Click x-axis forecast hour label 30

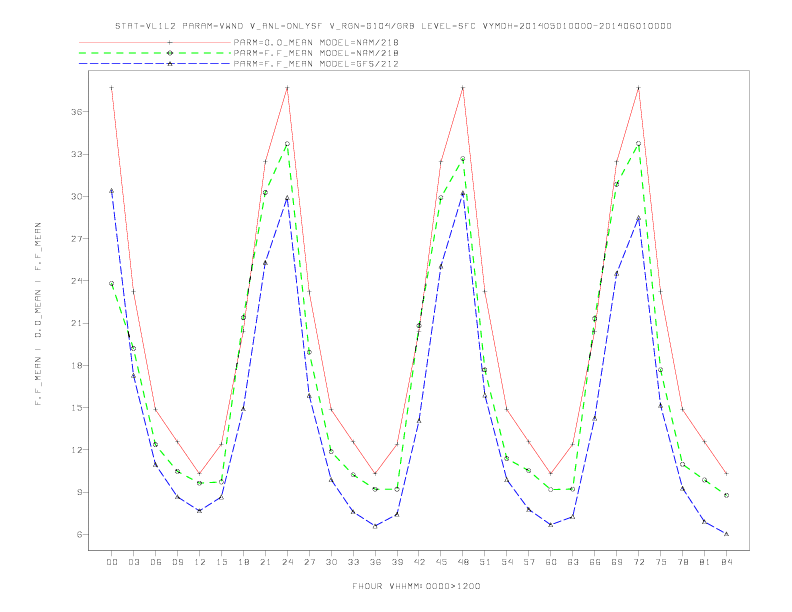point(331,562)
